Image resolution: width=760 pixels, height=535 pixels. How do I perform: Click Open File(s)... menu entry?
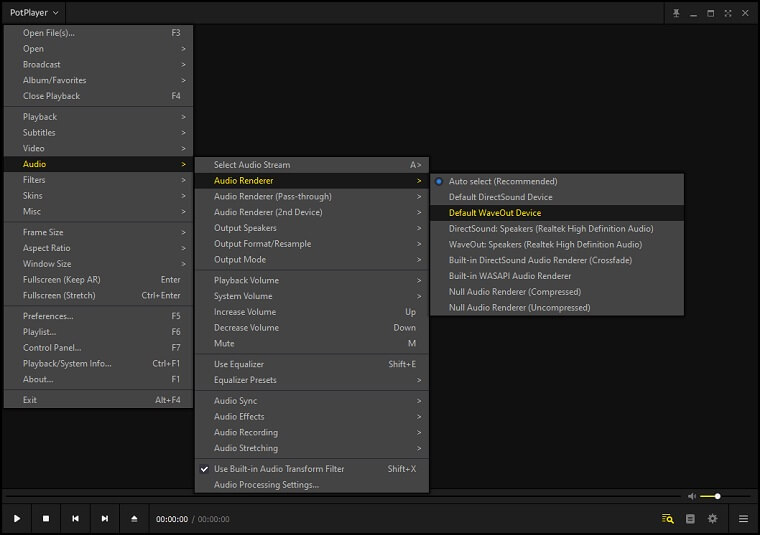98,33
